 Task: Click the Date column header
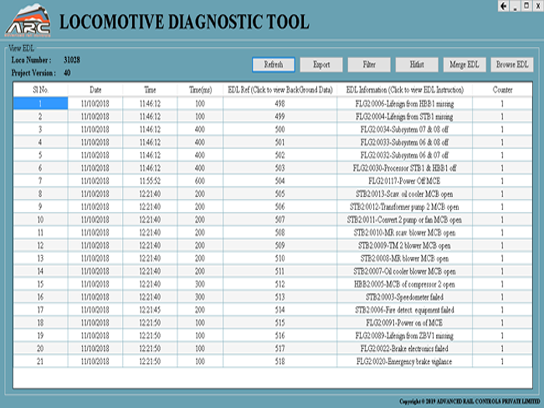95,90
